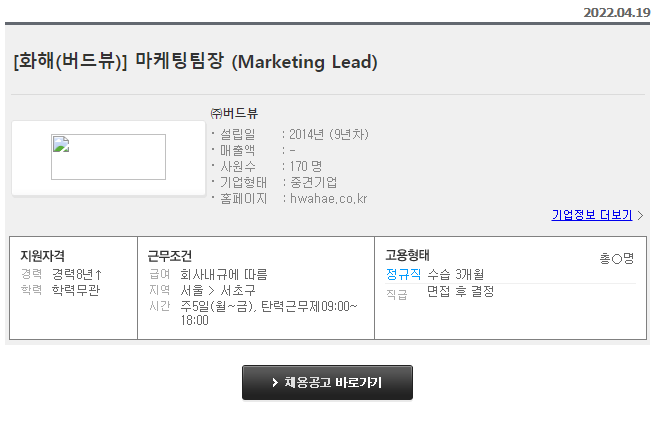659x443 pixels.
Task: Click the 중견기업 company type value
Action: (314, 182)
